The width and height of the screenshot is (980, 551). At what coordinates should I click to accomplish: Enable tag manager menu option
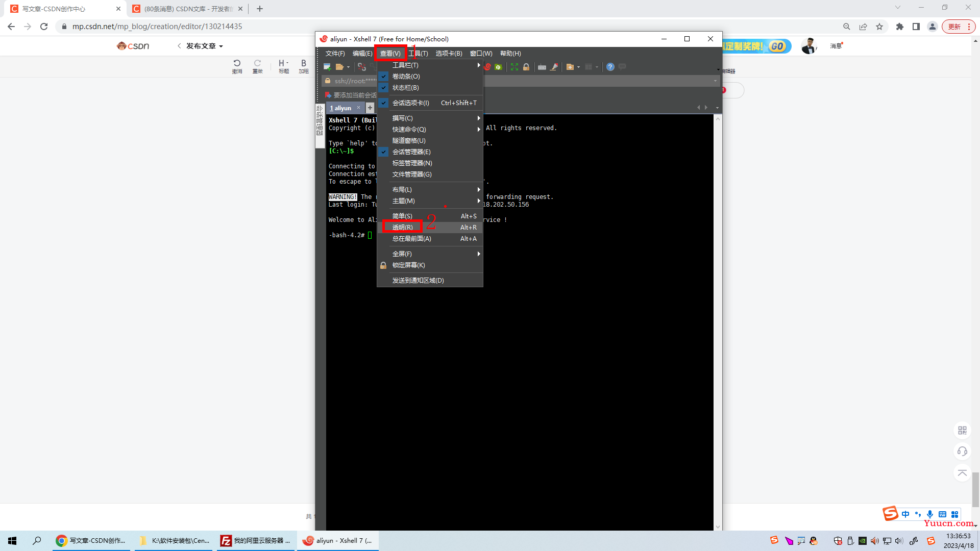[x=430, y=163]
